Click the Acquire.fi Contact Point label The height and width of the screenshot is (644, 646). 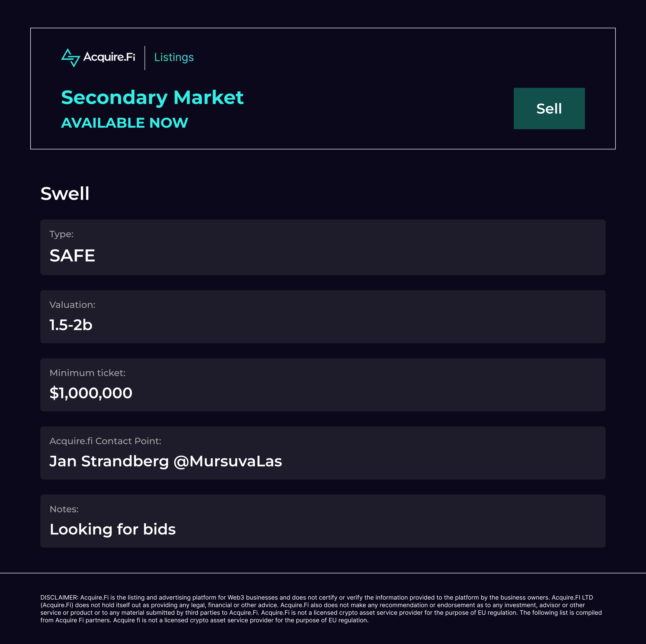click(x=105, y=441)
